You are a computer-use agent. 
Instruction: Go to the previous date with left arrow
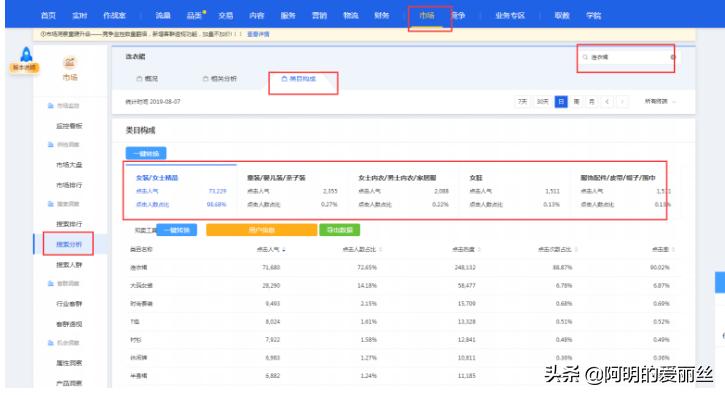tap(607, 102)
